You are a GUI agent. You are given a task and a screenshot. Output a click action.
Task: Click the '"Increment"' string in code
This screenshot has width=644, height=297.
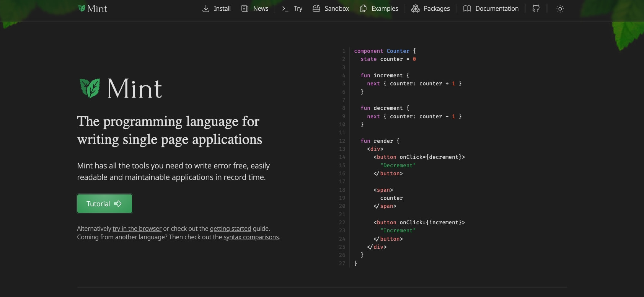pos(398,230)
